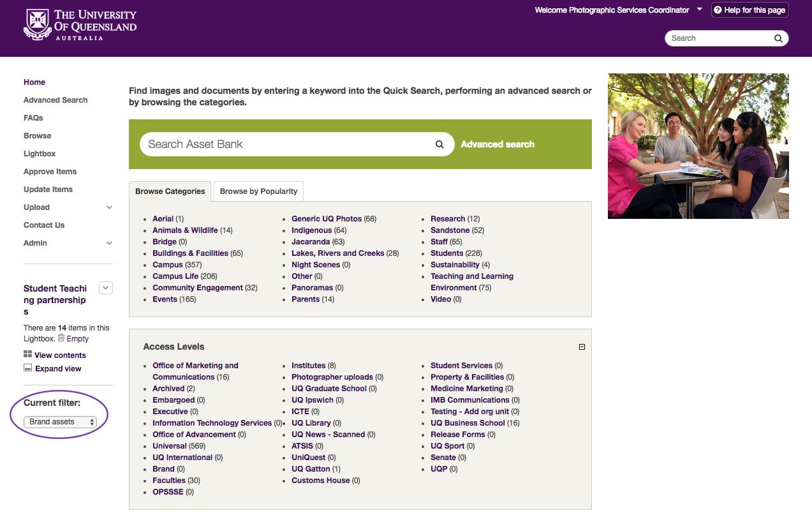Open the UQ Business School access level
Viewport: 812px width, 522px height.
(468, 423)
